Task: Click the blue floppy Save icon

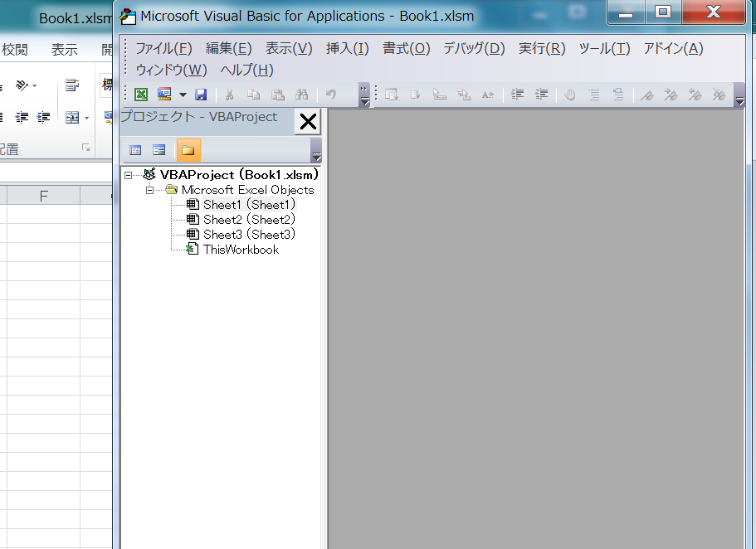Action: (201, 95)
